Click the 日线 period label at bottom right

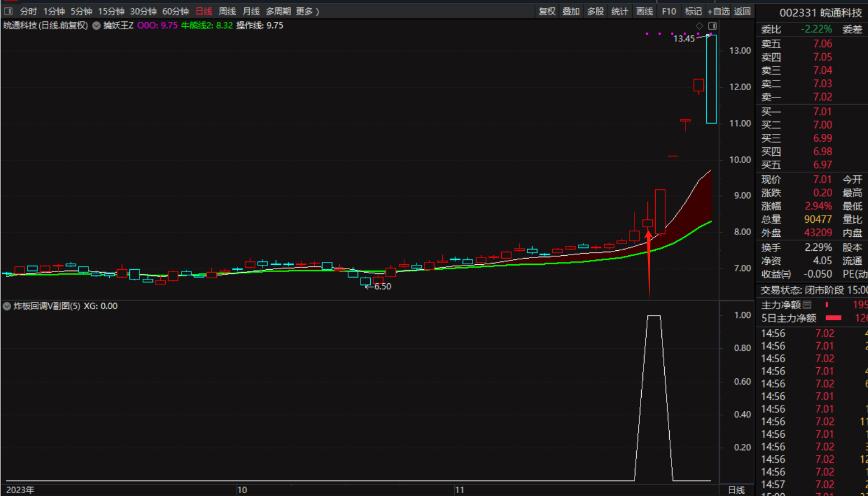point(736,490)
